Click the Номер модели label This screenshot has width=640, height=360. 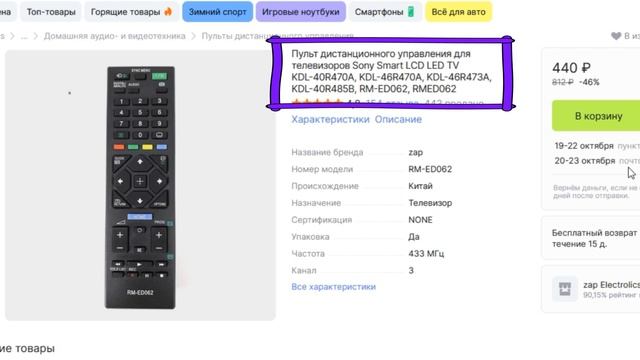[x=322, y=169]
